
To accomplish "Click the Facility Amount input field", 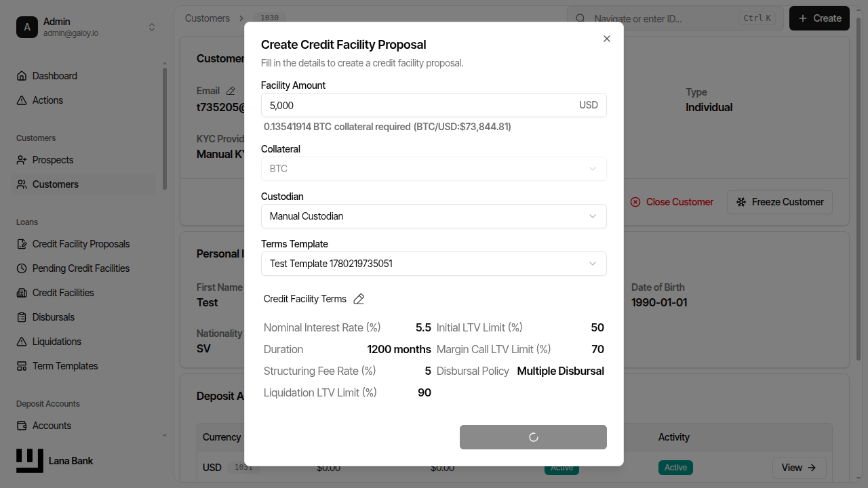I will (433, 105).
